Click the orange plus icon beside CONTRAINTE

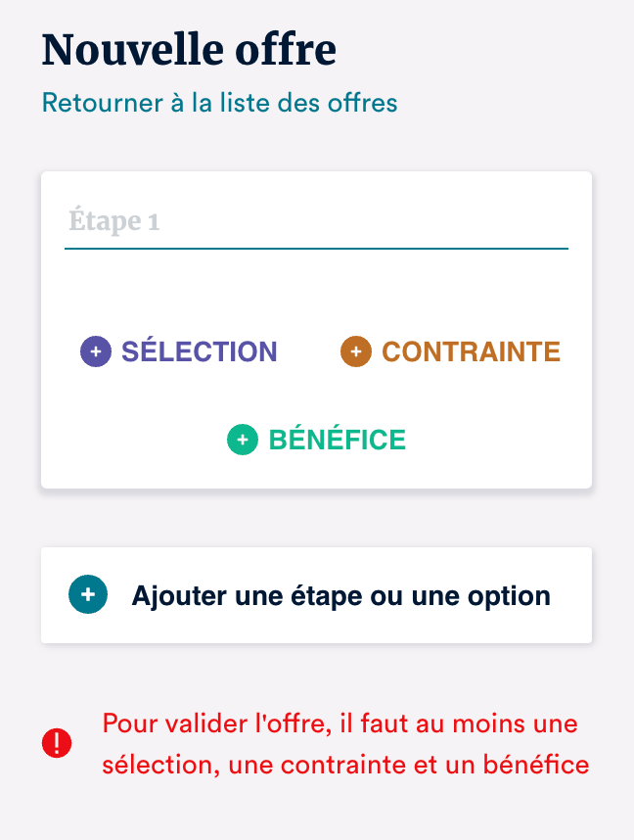click(356, 351)
